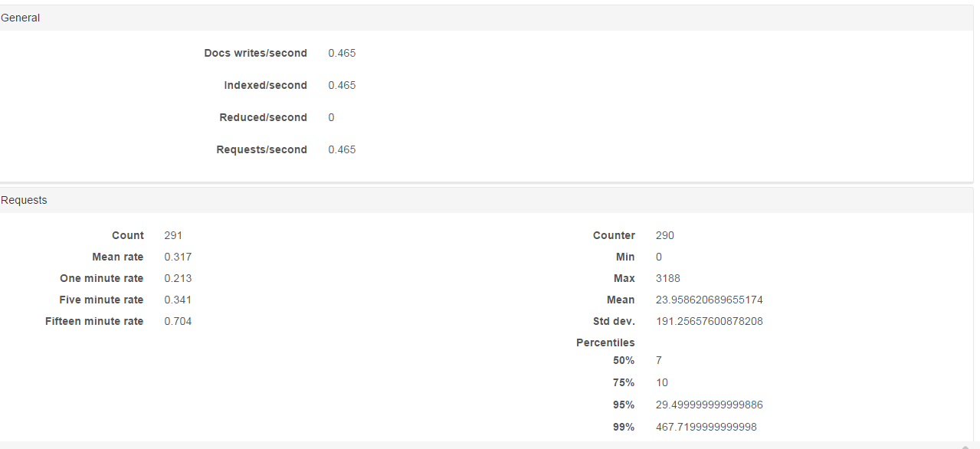The width and height of the screenshot is (980, 449).
Task: Click the up arrow at bottom-right corner
Action: coord(965,447)
